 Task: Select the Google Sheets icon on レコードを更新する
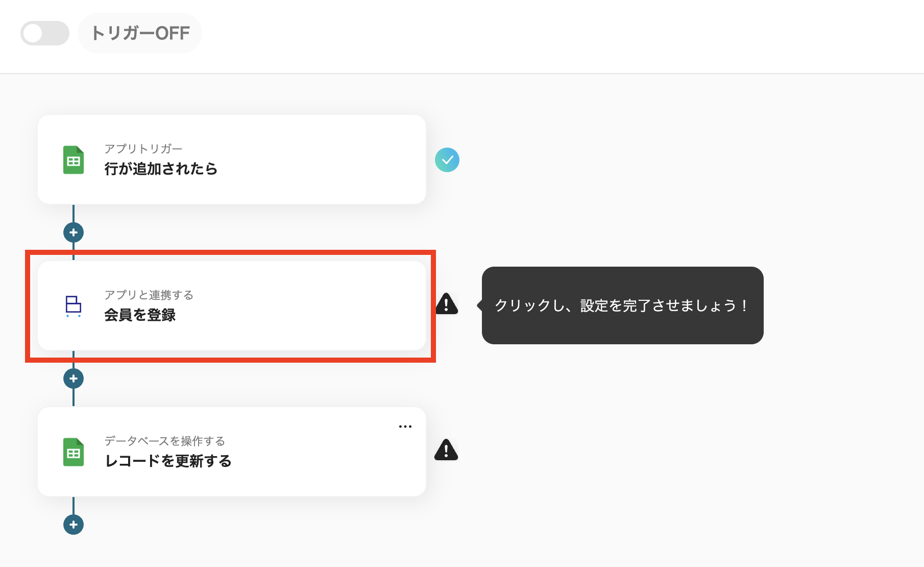click(73, 452)
